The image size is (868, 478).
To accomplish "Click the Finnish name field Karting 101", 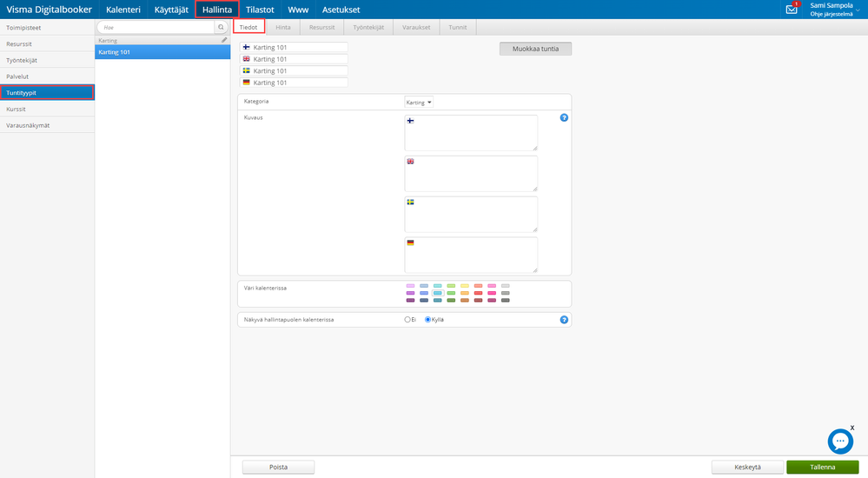I will coord(294,47).
